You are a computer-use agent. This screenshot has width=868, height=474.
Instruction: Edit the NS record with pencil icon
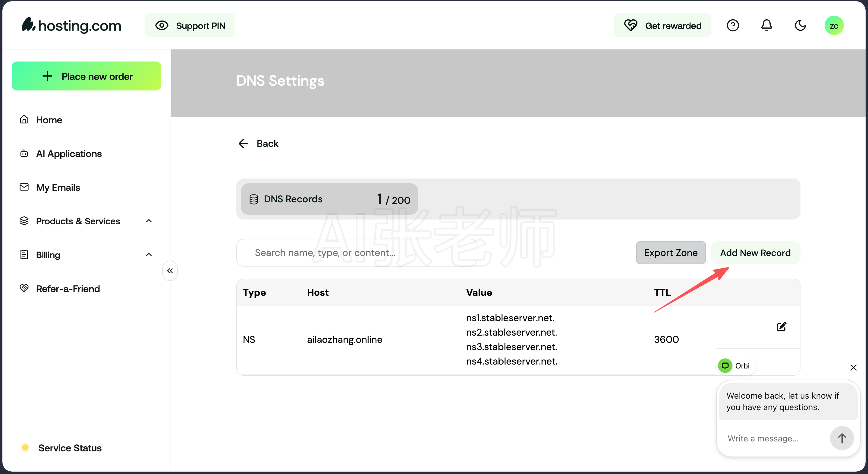(782, 327)
